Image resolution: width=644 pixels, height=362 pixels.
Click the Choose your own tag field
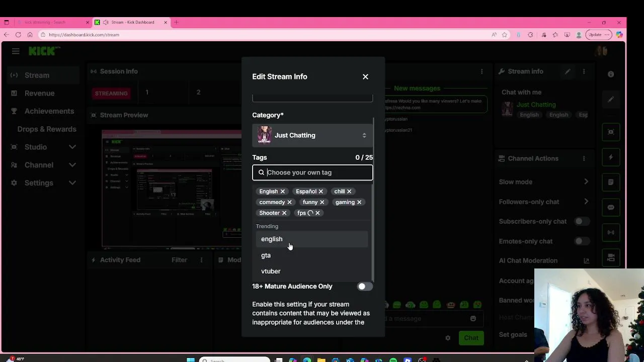pos(312,172)
